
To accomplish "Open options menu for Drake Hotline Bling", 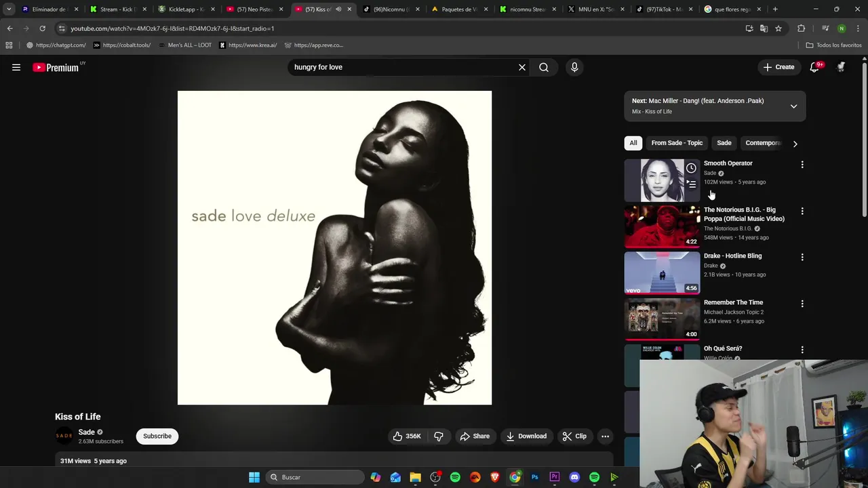I will pyautogui.click(x=802, y=258).
